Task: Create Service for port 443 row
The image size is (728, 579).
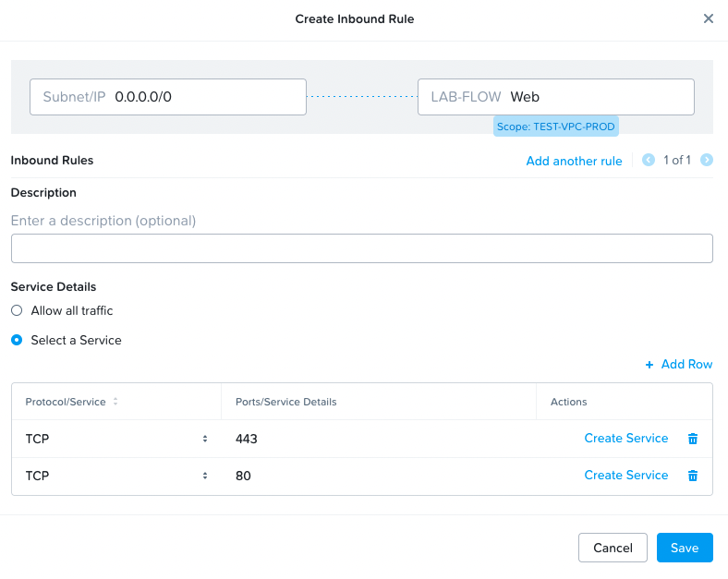Action: (x=625, y=439)
